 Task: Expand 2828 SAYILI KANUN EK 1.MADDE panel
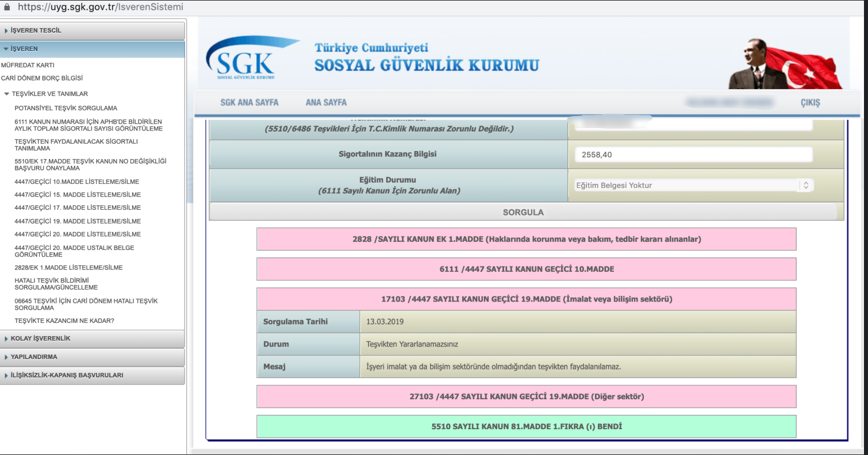pyautogui.click(x=527, y=239)
